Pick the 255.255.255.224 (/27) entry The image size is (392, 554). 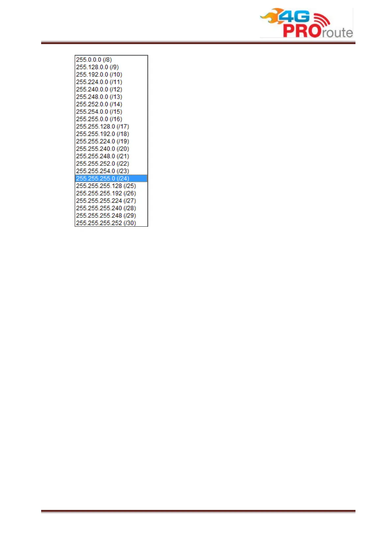tap(111, 201)
